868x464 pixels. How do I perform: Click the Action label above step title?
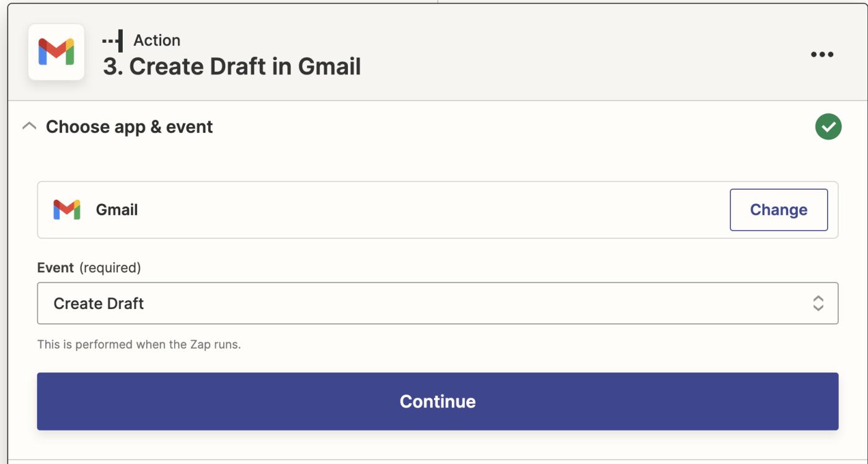point(157,40)
